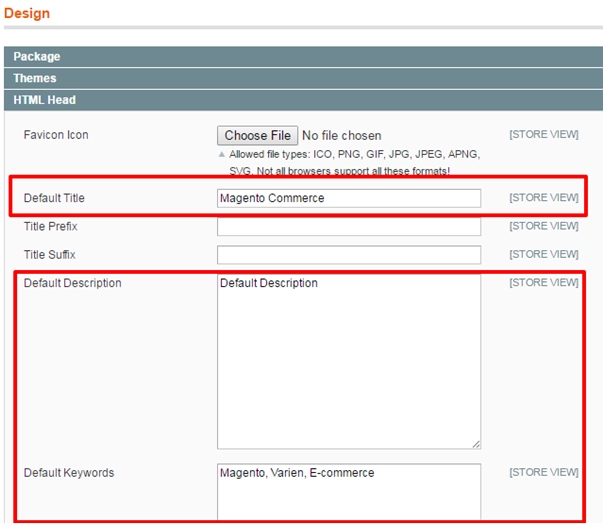Image resolution: width=603 pixels, height=524 pixels.
Task: Click [STORE VIEW] beside Default Description
Action: (544, 283)
